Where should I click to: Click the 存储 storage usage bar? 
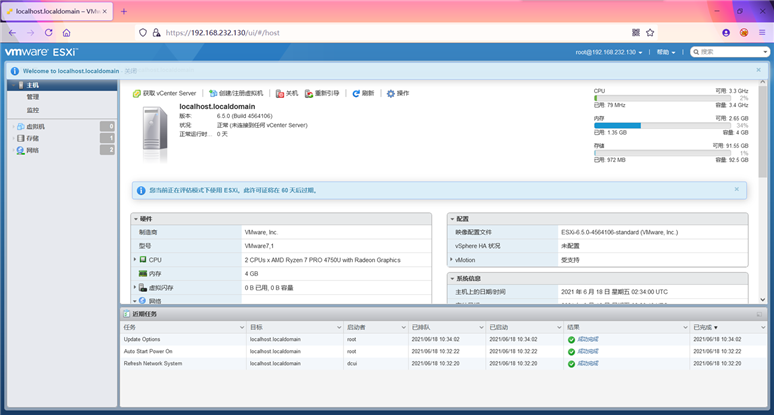point(662,153)
